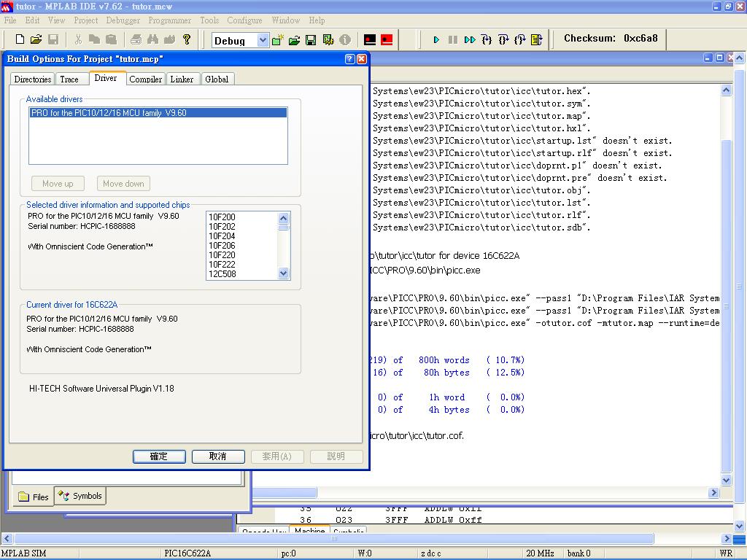
Task: Click the Save Workspace green disk icon
Action: coord(311,40)
